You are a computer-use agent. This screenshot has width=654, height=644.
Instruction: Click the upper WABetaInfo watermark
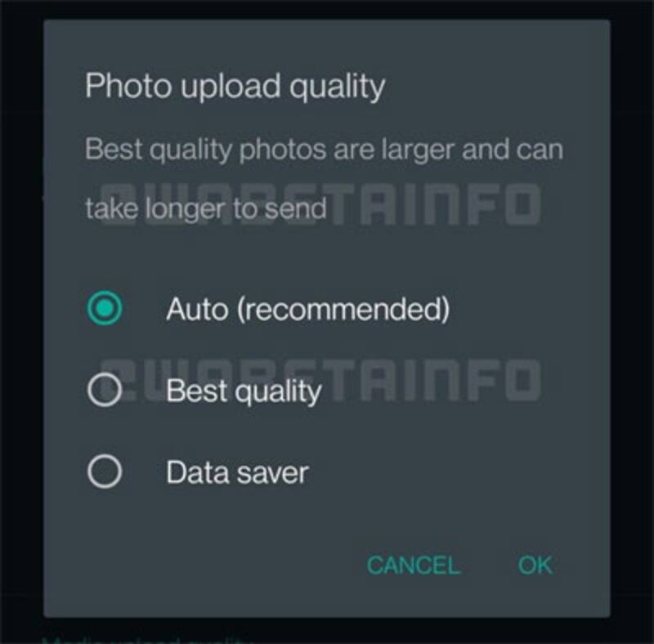pyautogui.click(x=321, y=204)
